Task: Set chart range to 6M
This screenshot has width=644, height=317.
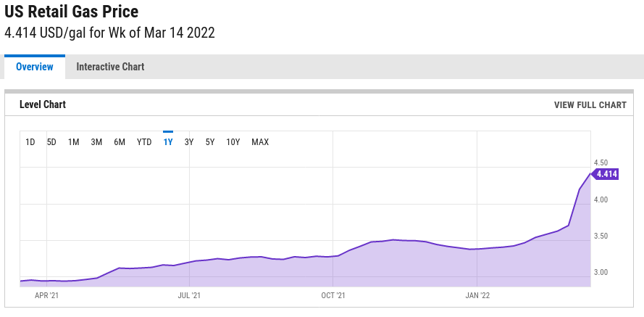Action: [120, 142]
